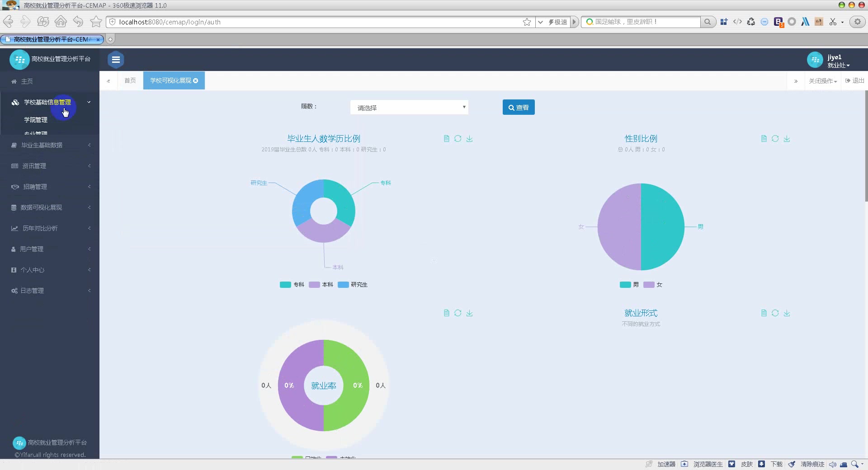The width and height of the screenshot is (868, 470).
Task: Open data view for 性别比例 chart
Action: point(764,139)
